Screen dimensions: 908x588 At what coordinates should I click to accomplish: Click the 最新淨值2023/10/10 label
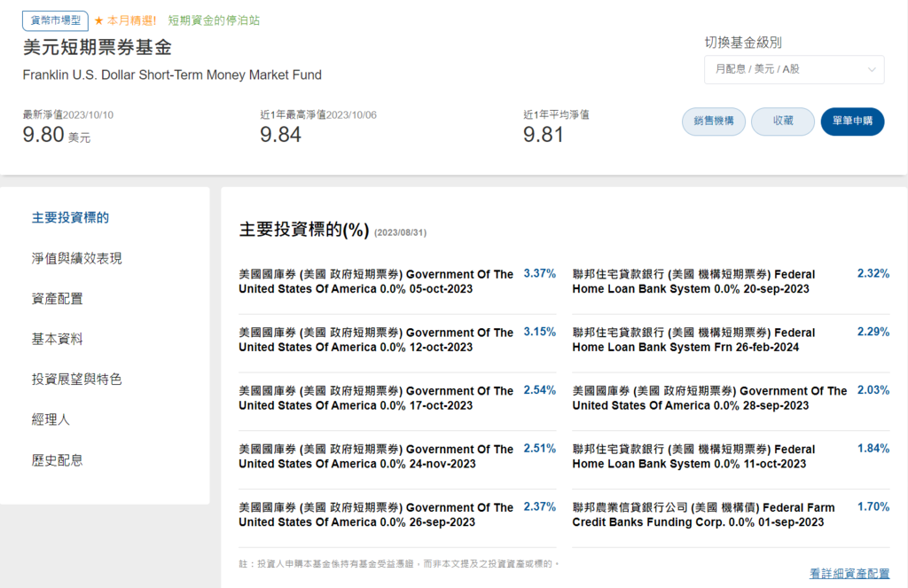point(67,114)
